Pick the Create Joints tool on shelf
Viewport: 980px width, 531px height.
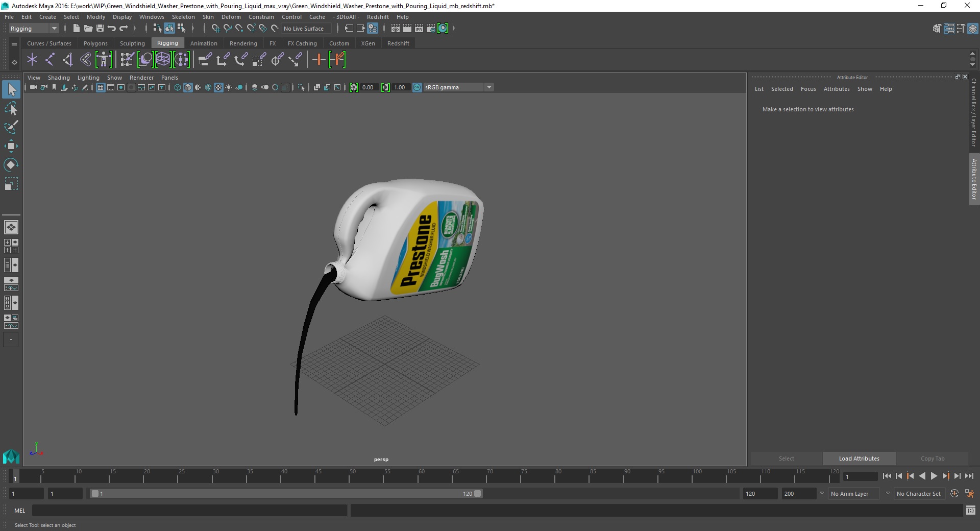50,60
